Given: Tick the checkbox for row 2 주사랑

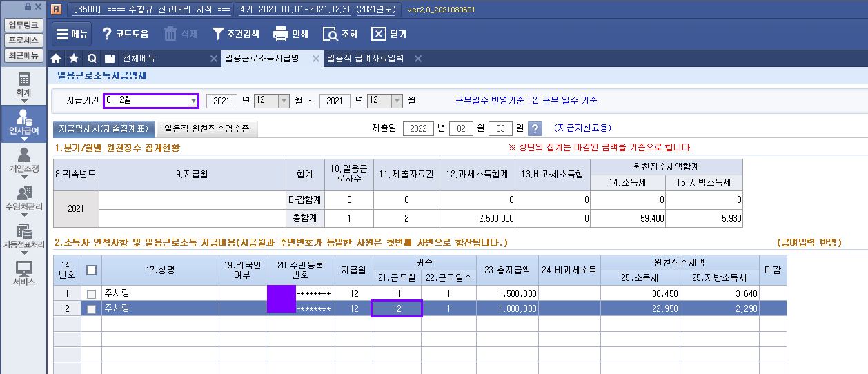Looking at the screenshot, I should [x=91, y=309].
